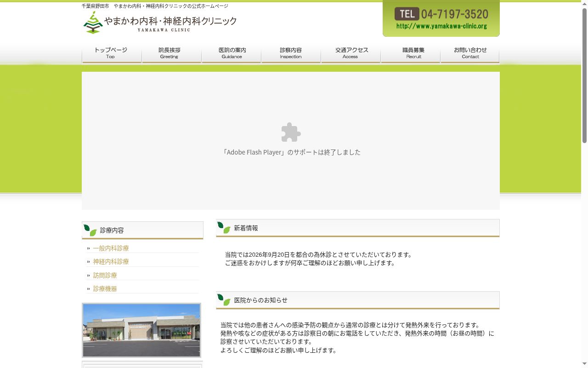Click the text ご迷惑をおかけしますが何卒ご理解のほどお願い申し上げます。
Viewport: 588px width, 368px height.
[x=311, y=263]
